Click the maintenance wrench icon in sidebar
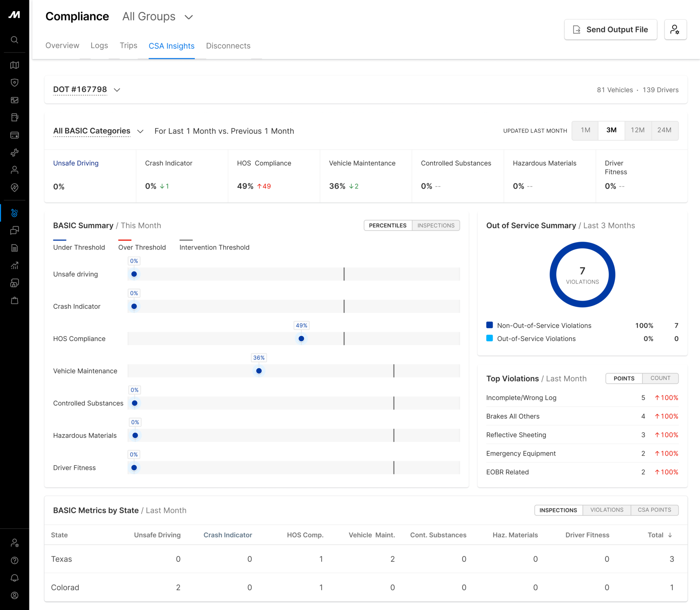 15,153
